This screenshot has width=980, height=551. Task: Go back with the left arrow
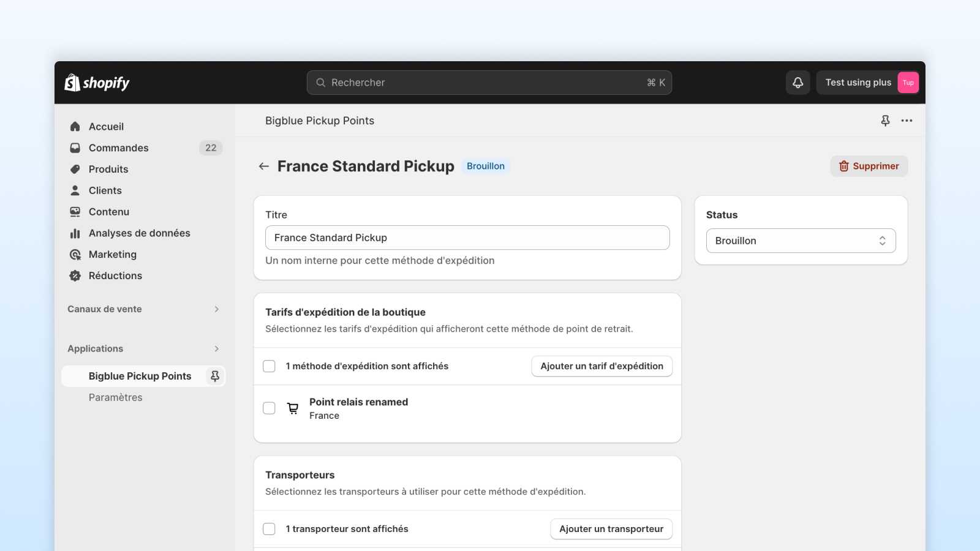coord(264,167)
